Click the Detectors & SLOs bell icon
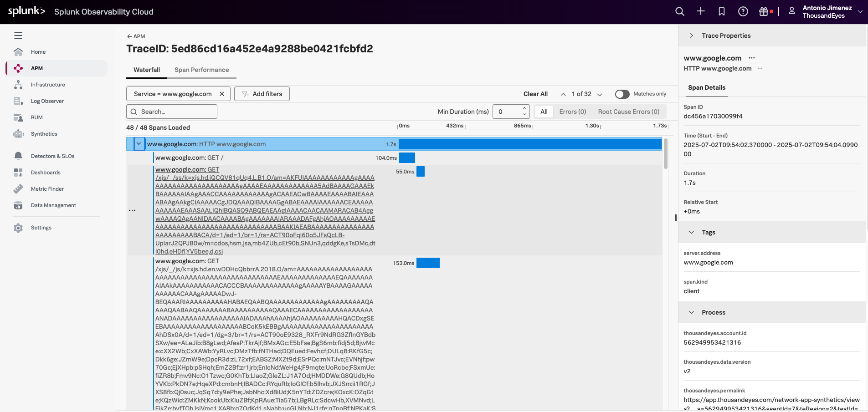The height and width of the screenshot is (412, 868). coord(18,156)
